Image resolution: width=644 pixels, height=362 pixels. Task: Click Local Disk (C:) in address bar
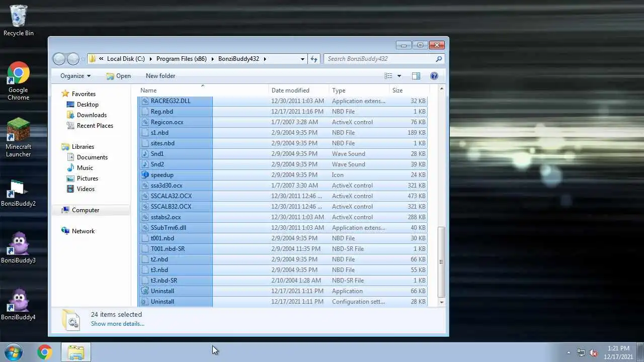[126, 59]
